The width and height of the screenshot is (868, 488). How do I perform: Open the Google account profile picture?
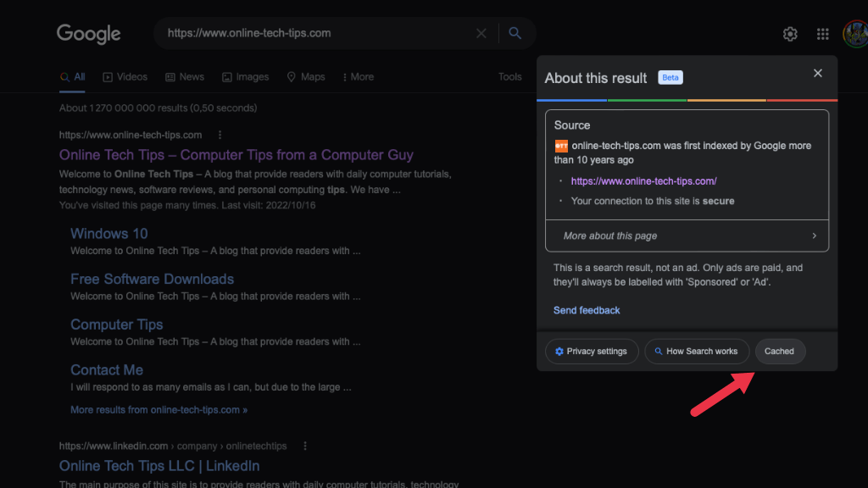click(855, 34)
